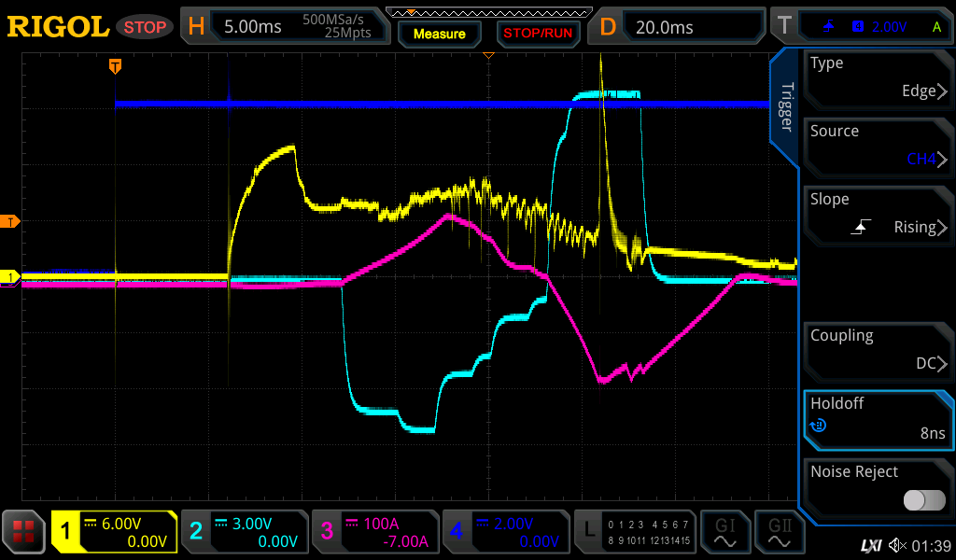The image size is (956, 560).
Task: Click the LXI network status icon
Action: (871, 545)
